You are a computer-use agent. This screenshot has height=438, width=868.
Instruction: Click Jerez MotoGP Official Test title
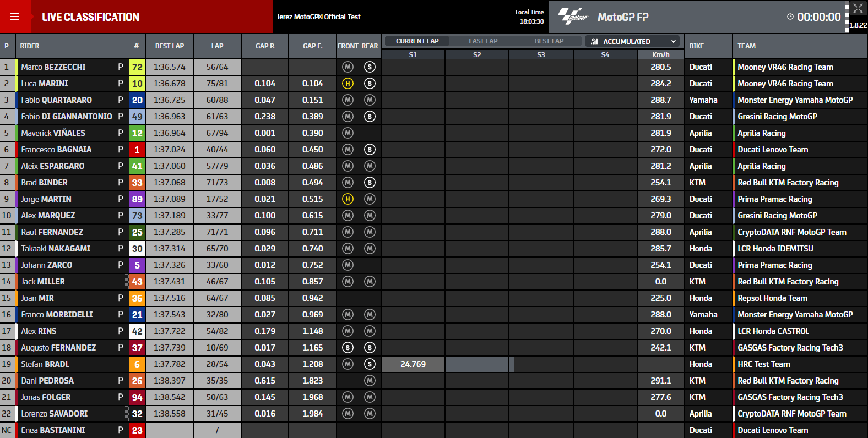318,17
